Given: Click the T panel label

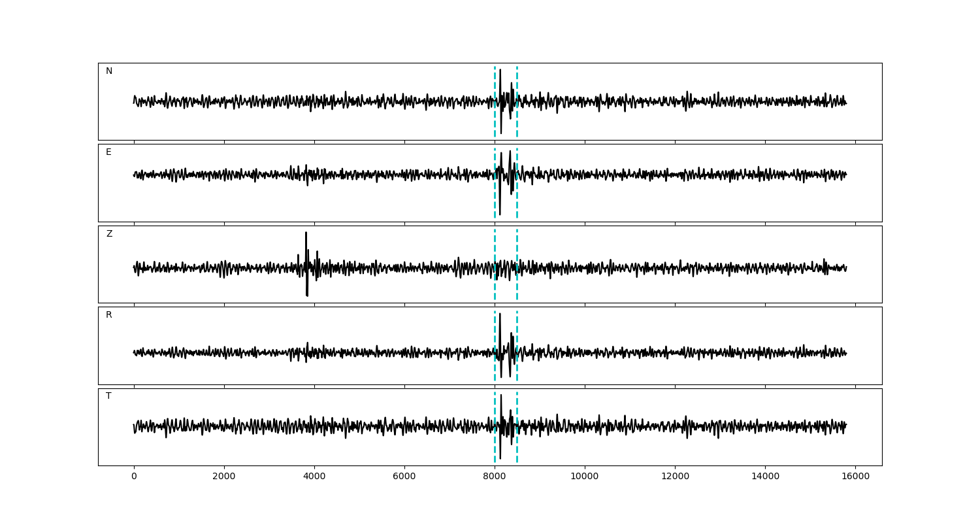Looking at the screenshot, I should 108,396.
